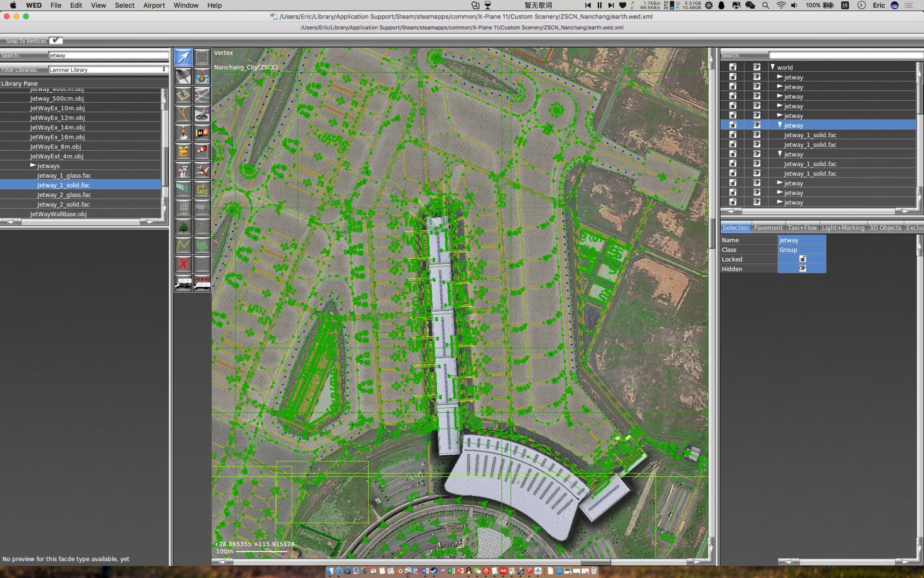Expand the Jetways folder in Library Pane

33,165
